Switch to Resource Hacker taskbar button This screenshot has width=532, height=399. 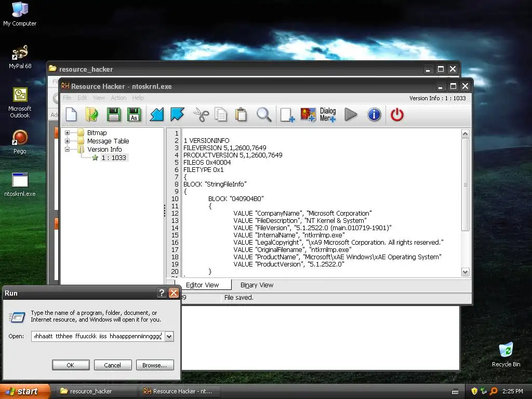click(x=180, y=391)
